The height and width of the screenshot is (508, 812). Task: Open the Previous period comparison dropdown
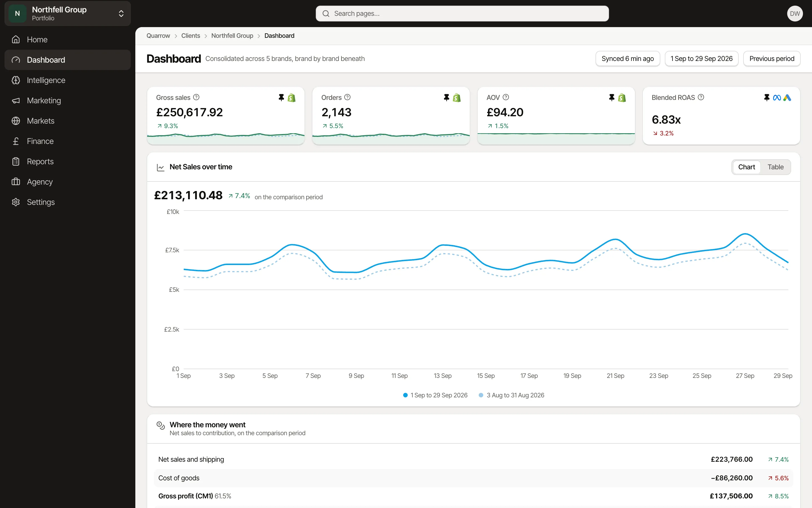click(772, 59)
